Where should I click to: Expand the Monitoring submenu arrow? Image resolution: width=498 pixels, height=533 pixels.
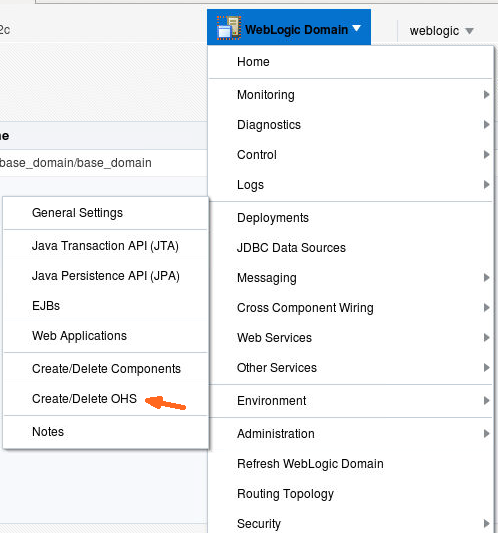click(486, 94)
